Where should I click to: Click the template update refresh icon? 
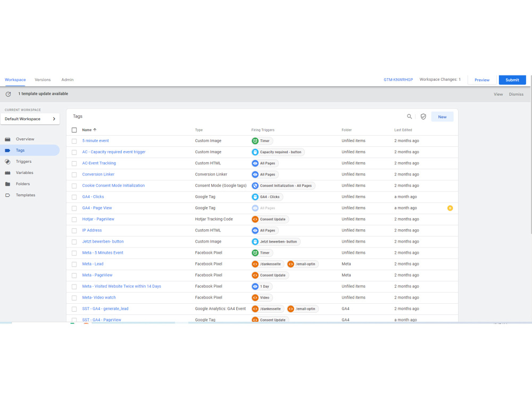(8, 94)
